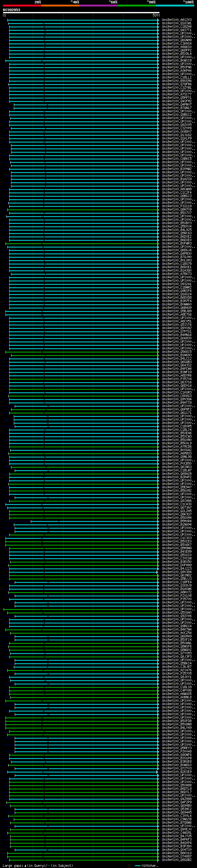Select the UniRef100_B5X9L4 row label
This screenshot has width=197, height=868.
click(x=177, y=54)
